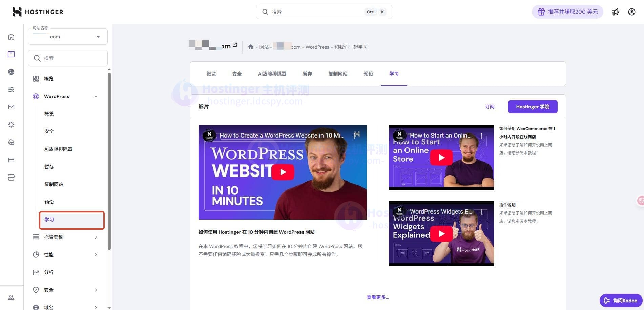
Task: Switch to the 安全 tab
Action: click(237, 74)
